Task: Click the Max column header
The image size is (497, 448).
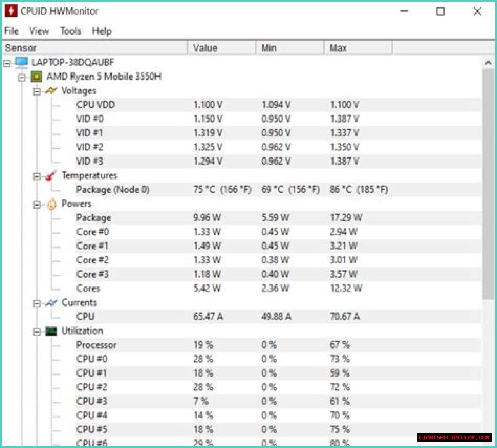Action: click(x=357, y=48)
